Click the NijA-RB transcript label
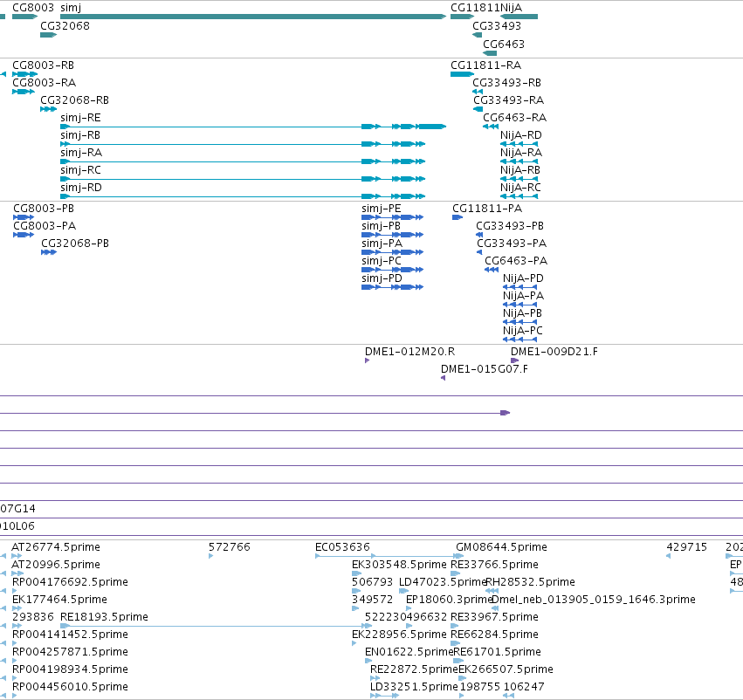Image resolution: width=743 pixels, height=700 pixels. pyautogui.click(x=520, y=170)
